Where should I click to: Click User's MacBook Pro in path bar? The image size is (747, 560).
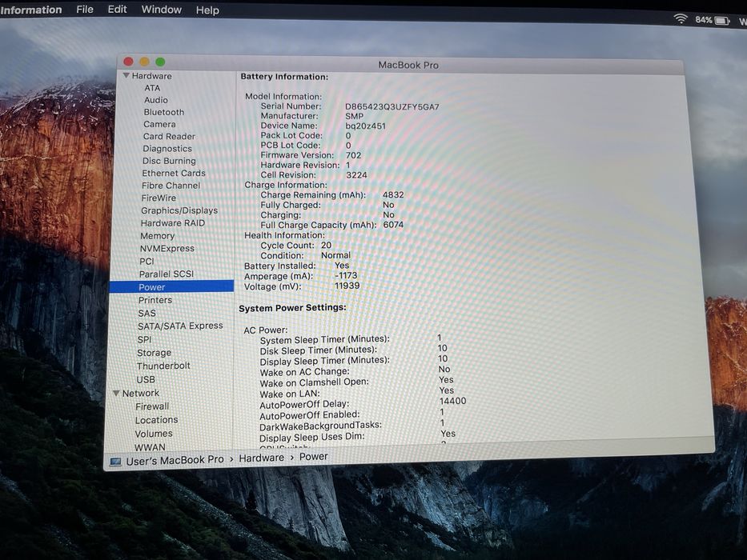[175, 461]
